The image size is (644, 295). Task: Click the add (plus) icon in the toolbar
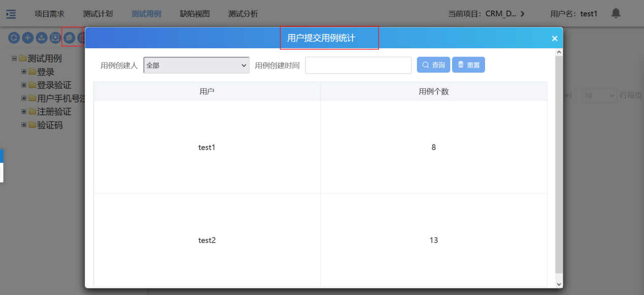click(27, 38)
